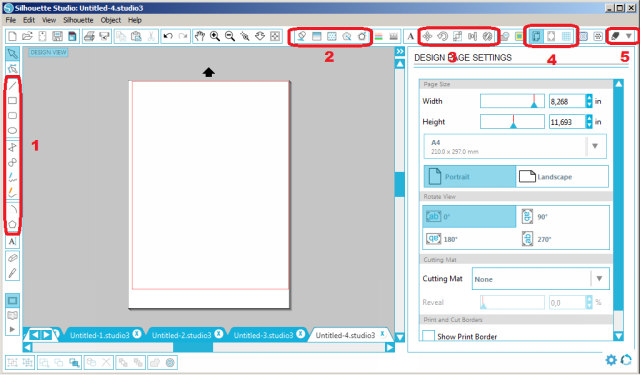Activate the Select arrow tool

coord(13,54)
